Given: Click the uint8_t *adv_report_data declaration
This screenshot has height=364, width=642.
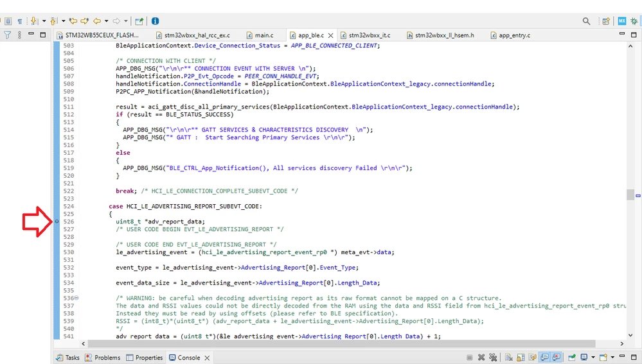Looking at the screenshot, I should coord(160,221).
